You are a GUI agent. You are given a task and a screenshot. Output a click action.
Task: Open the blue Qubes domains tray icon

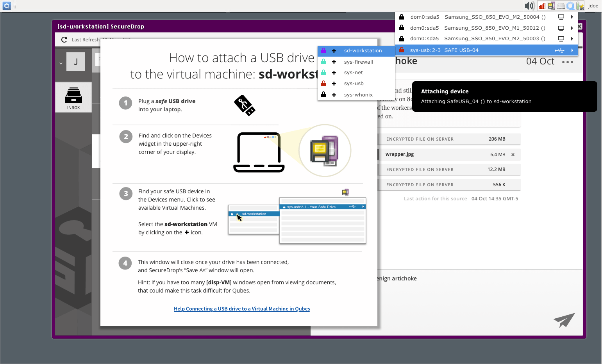pyautogui.click(x=570, y=6)
